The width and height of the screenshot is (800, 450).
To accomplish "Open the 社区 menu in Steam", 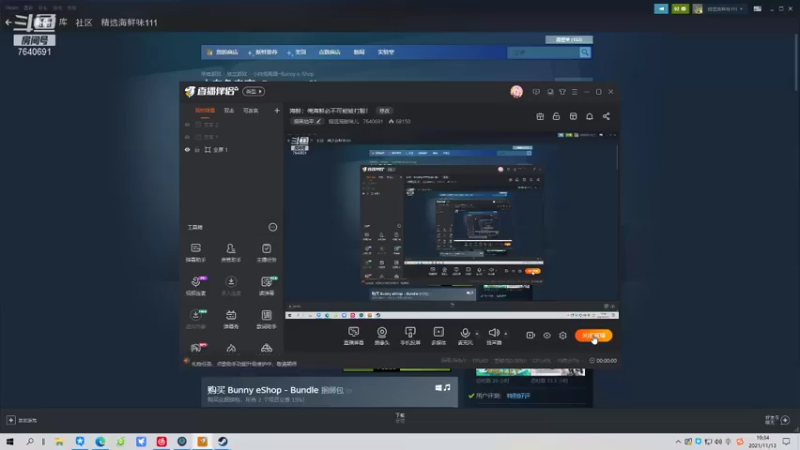I will [84, 22].
